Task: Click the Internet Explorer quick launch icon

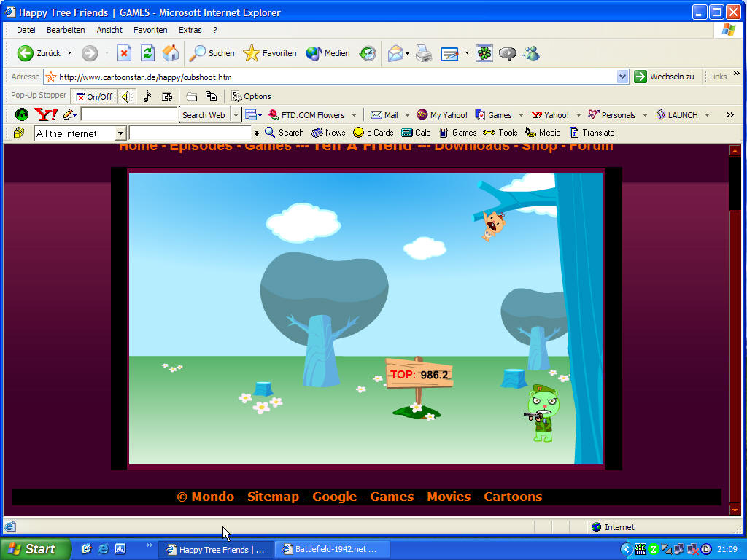Action: point(103,549)
